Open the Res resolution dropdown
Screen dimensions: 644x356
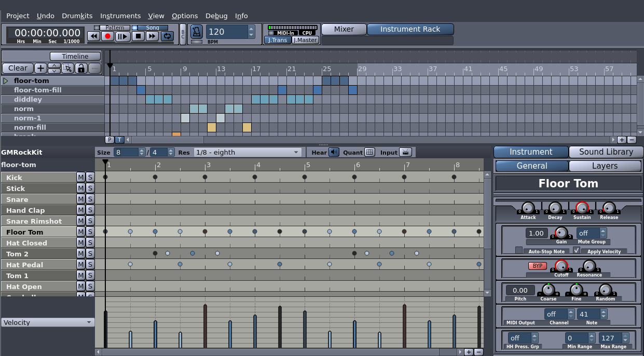(248, 152)
